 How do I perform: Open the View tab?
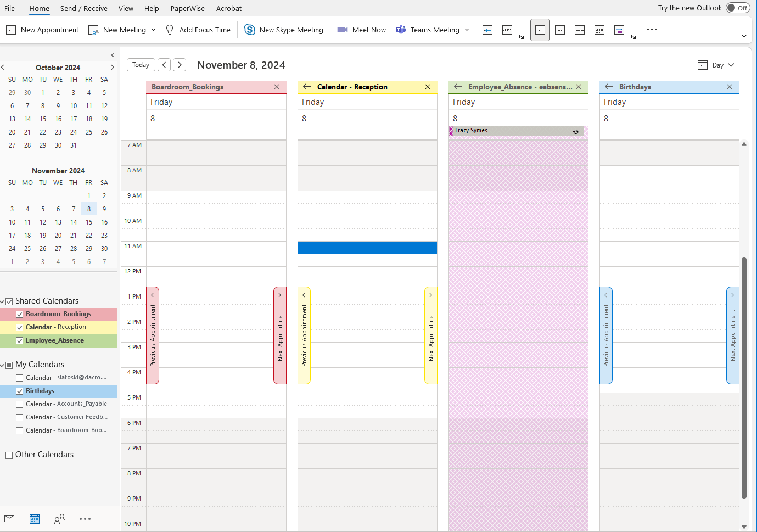tap(126, 8)
